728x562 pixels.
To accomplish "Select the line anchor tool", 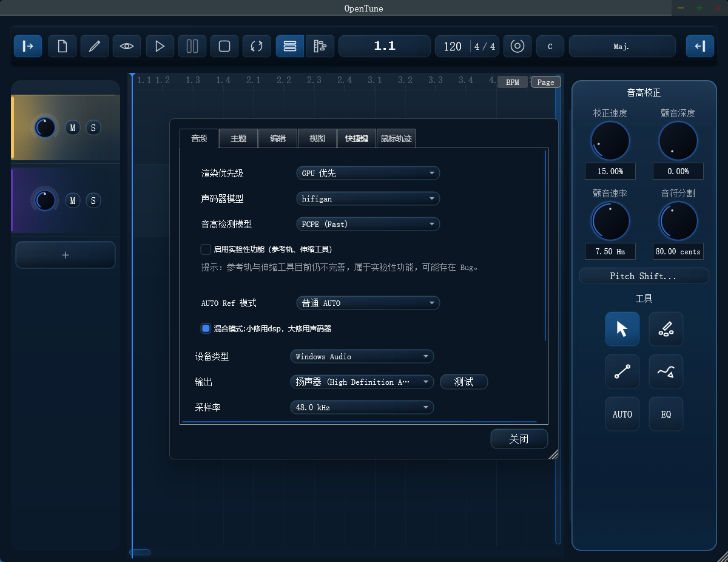I will 622,371.
